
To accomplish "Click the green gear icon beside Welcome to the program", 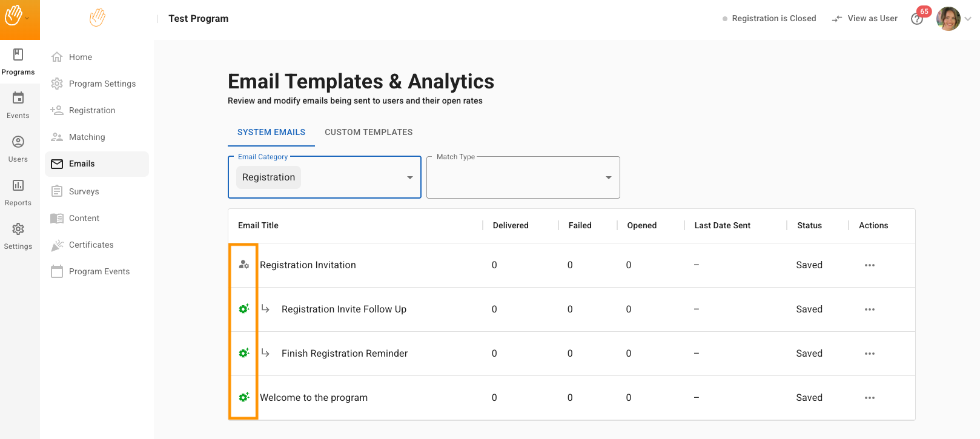I will [243, 397].
